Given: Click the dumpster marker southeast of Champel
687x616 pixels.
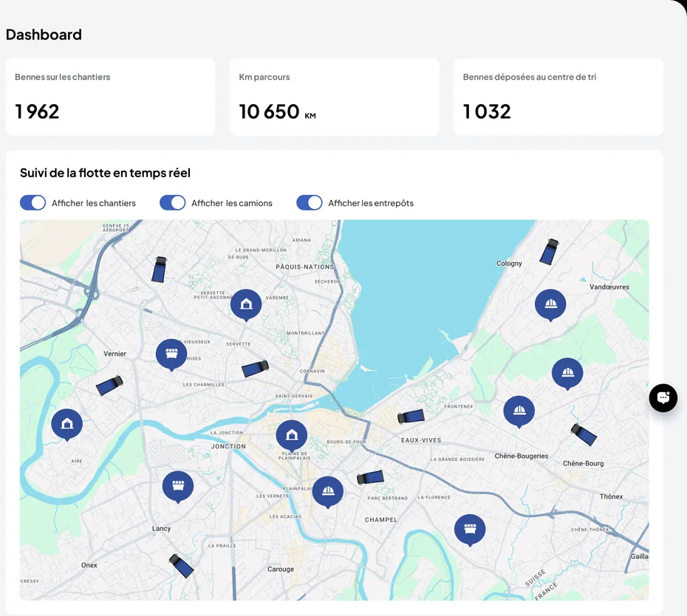Looking at the screenshot, I should pyautogui.click(x=470, y=530).
